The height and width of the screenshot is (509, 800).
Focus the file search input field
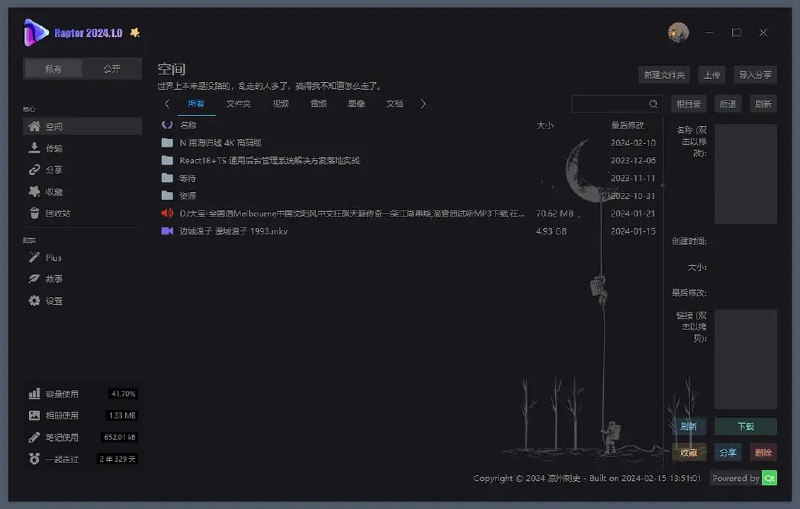(608, 104)
